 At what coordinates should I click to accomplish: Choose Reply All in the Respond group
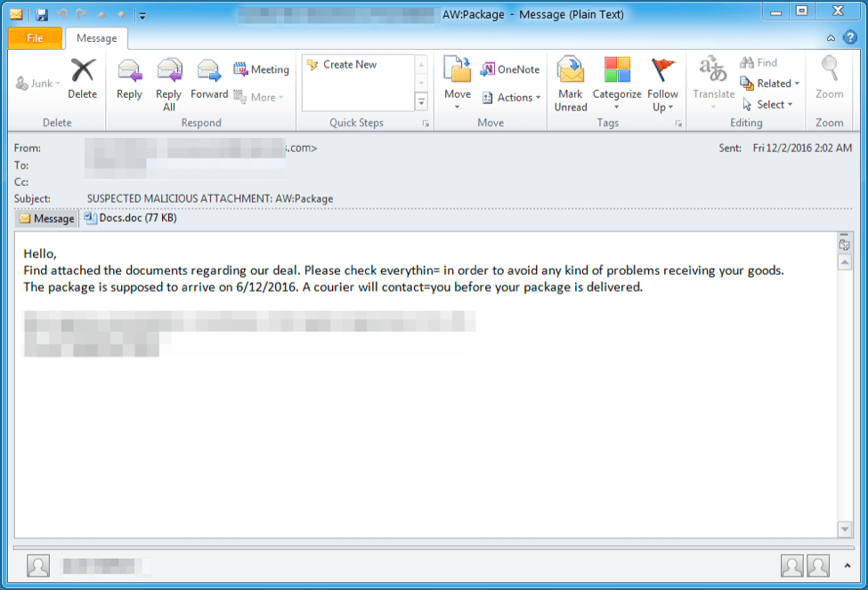[169, 85]
